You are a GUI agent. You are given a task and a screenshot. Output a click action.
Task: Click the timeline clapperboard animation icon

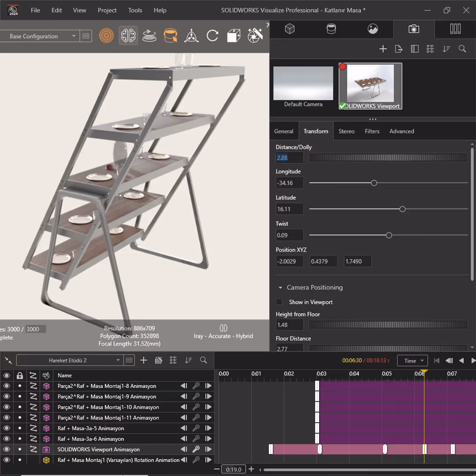(159, 361)
